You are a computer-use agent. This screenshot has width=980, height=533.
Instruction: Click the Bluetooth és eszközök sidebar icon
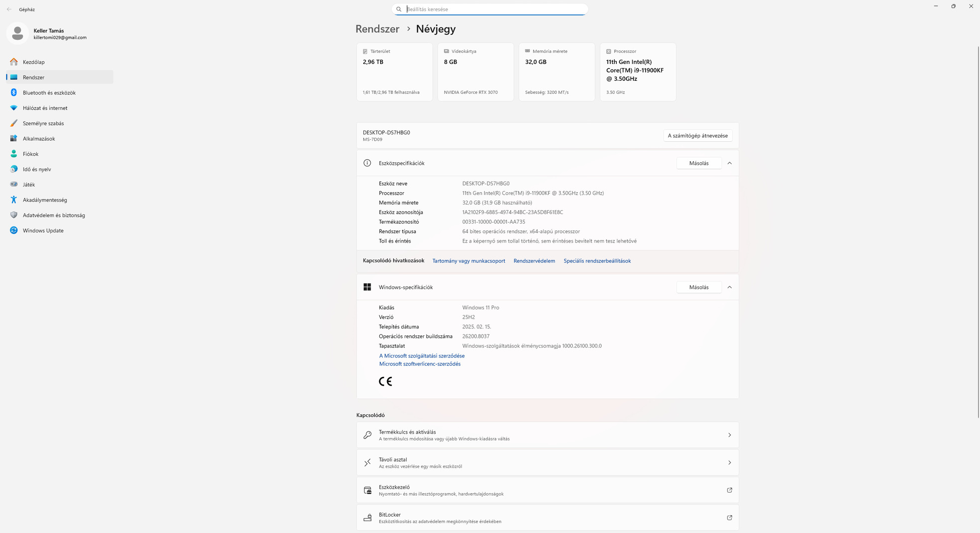14,92
